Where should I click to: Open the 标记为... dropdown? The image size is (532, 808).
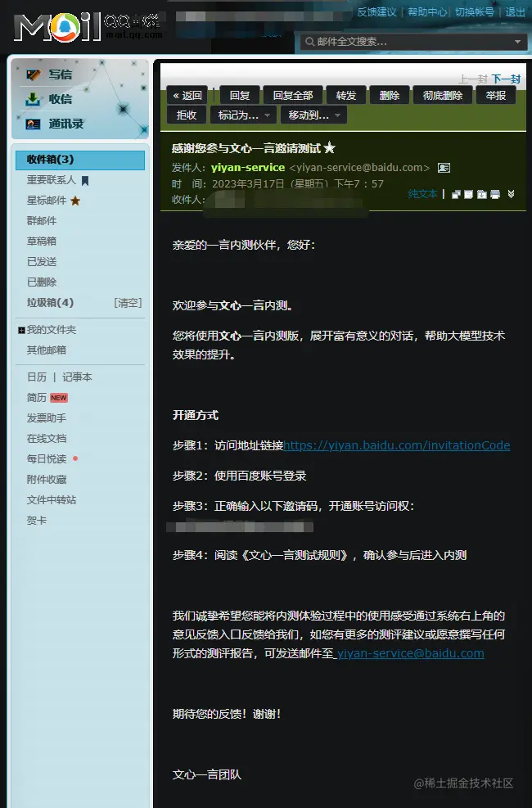tap(243, 115)
